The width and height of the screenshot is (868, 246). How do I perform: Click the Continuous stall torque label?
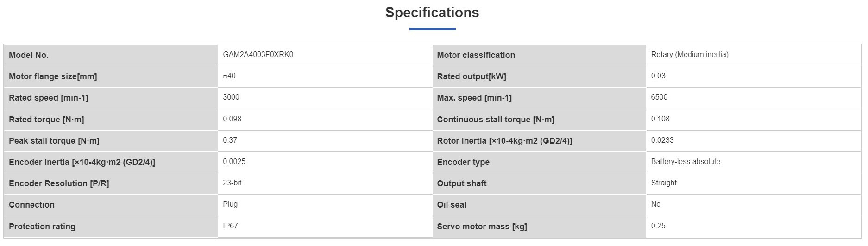tap(496, 120)
